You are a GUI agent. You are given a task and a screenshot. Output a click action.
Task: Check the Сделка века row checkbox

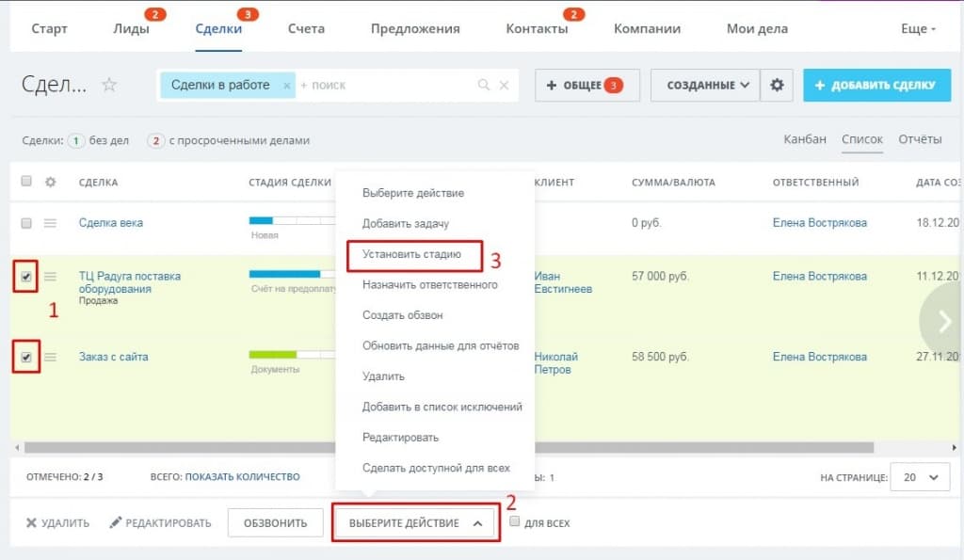[x=26, y=223]
